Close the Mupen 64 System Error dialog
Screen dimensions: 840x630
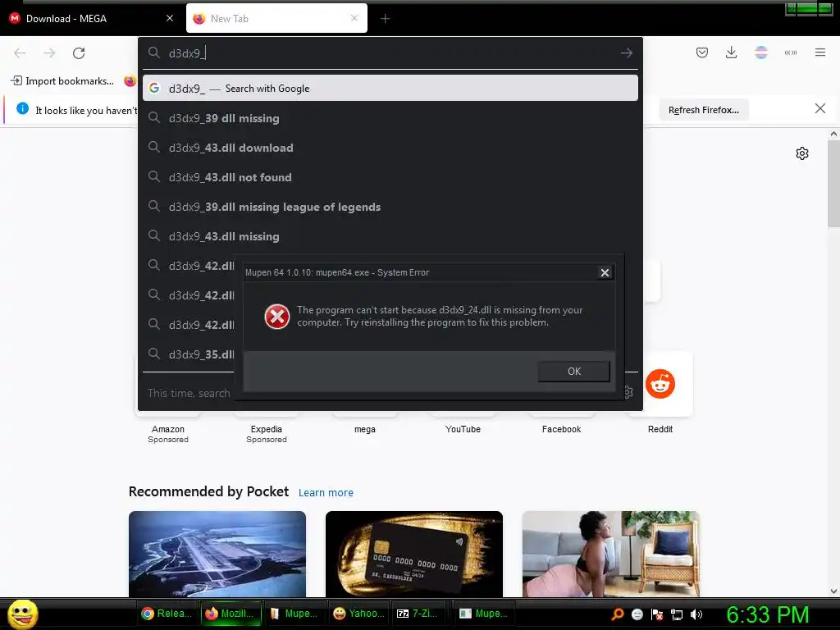605,272
